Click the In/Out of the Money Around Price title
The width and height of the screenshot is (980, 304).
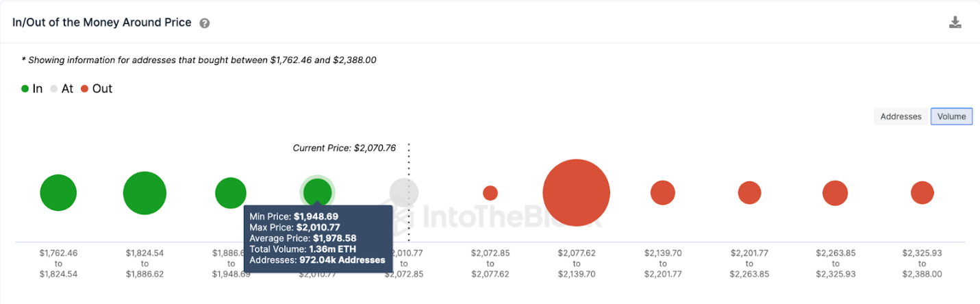[102, 23]
